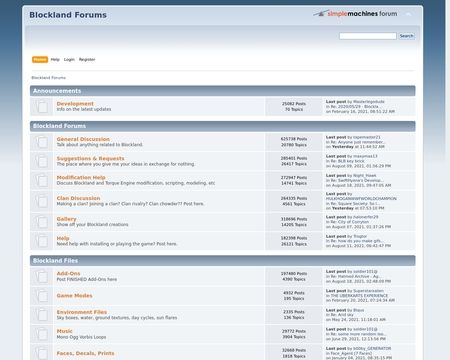Open the Game Modes board link
Screen dimensions: 450x360
[74, 296]
